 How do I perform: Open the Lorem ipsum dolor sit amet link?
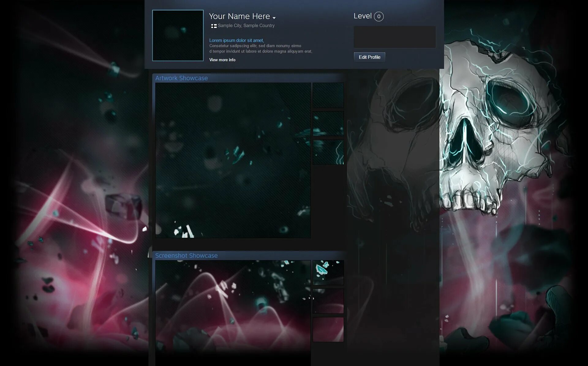pos(236,40)
